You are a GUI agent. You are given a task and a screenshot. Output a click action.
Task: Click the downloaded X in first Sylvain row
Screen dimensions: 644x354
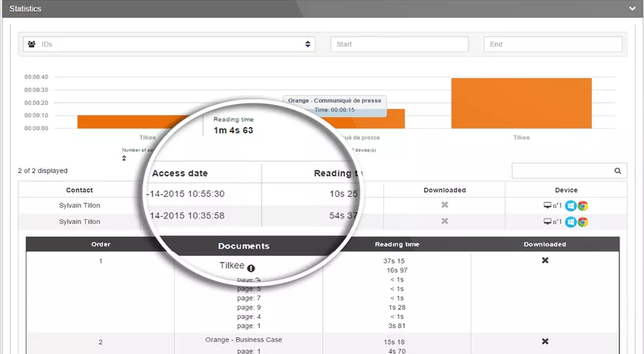coord(445,205)
